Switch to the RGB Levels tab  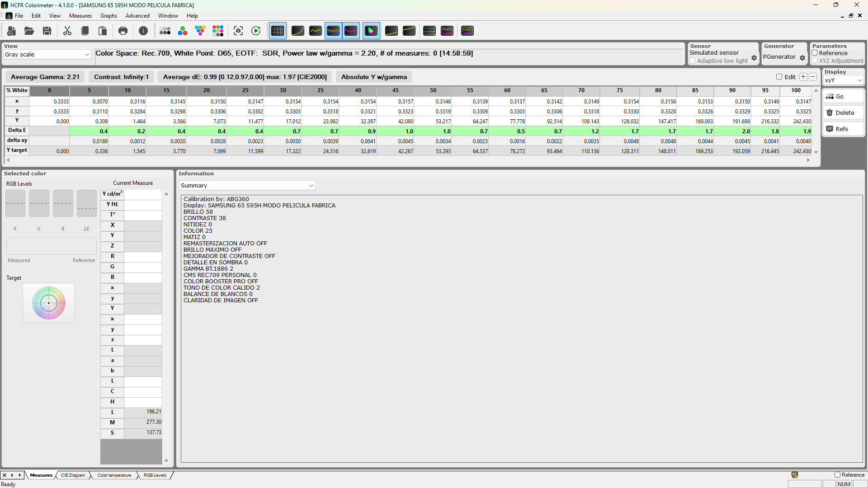pyautogui.click(x=155, y=475)
